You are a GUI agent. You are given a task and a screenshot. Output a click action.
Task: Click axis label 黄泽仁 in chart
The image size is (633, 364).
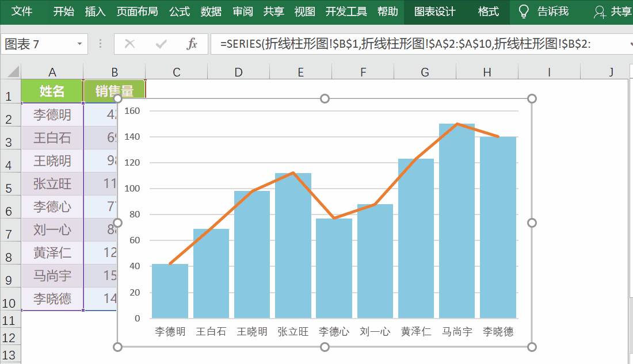tap(416, 332)
